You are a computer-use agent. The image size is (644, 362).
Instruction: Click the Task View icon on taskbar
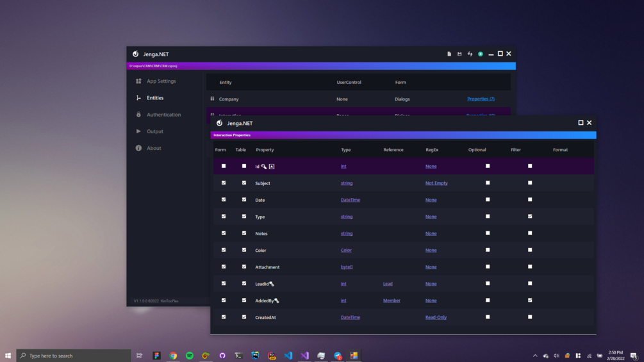tap(140, 356)
